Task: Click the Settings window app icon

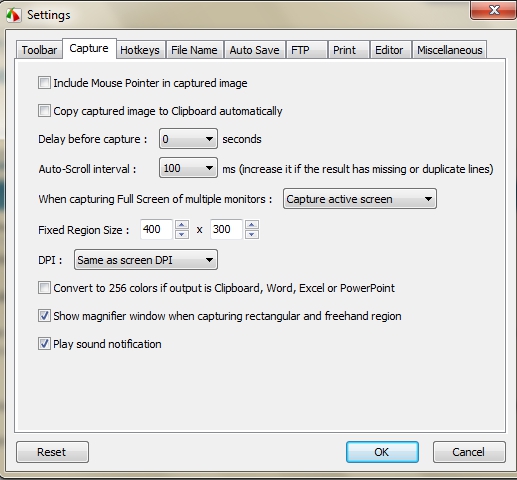Action: [x=14, y=15]
